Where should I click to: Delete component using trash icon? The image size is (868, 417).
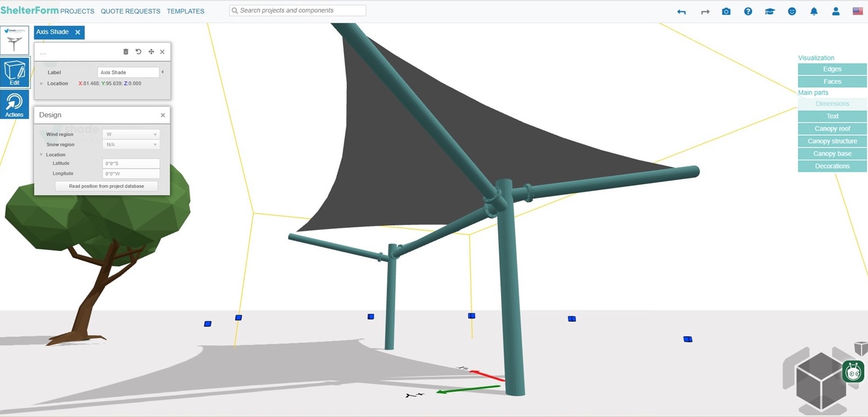126,51
